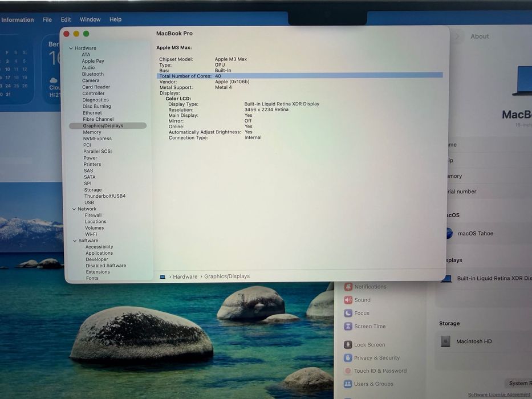The height and width of the screenshot is (399, 532).
Task: Collapse the Network section chevron
Action: pyautogui.click(x=74, y=209)
